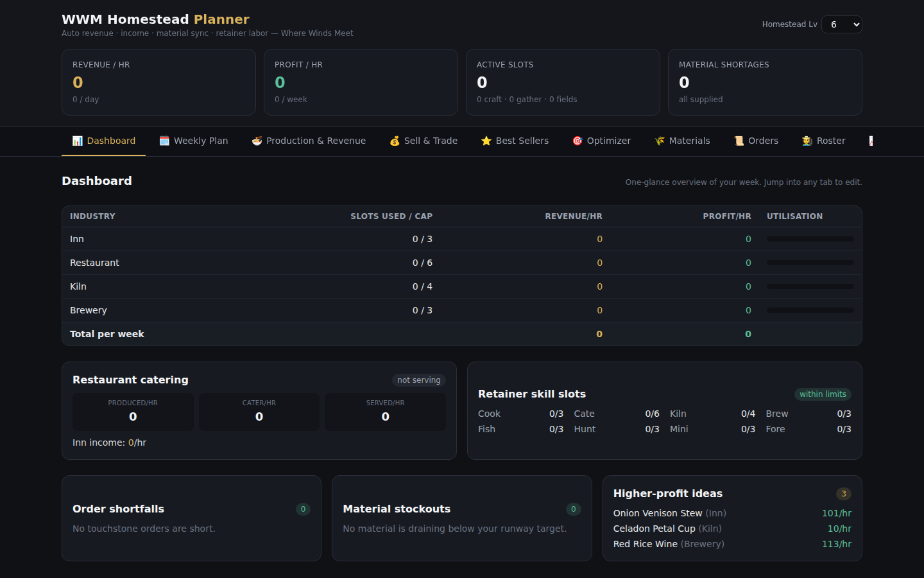Click the Restaurant utilisation bar
This screenshot has width=924, height=578.
coord(810,263)
